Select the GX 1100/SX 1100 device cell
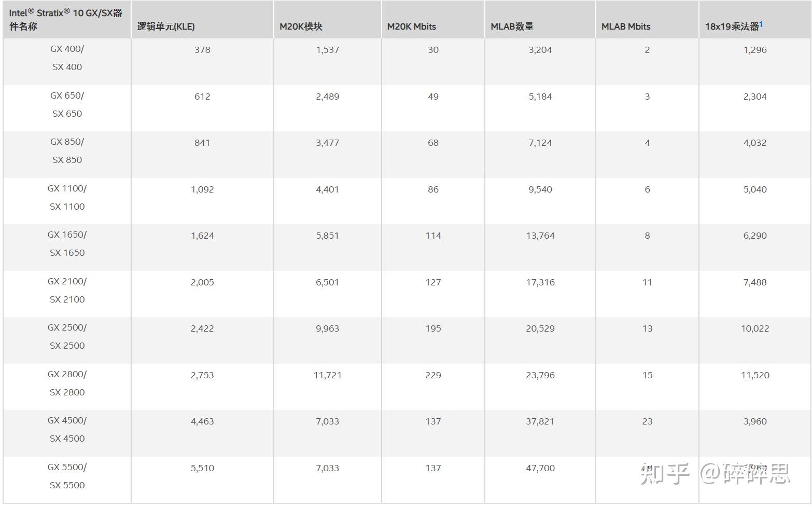Viewport: 812px width, 507px height. click(x=67, y=197)
